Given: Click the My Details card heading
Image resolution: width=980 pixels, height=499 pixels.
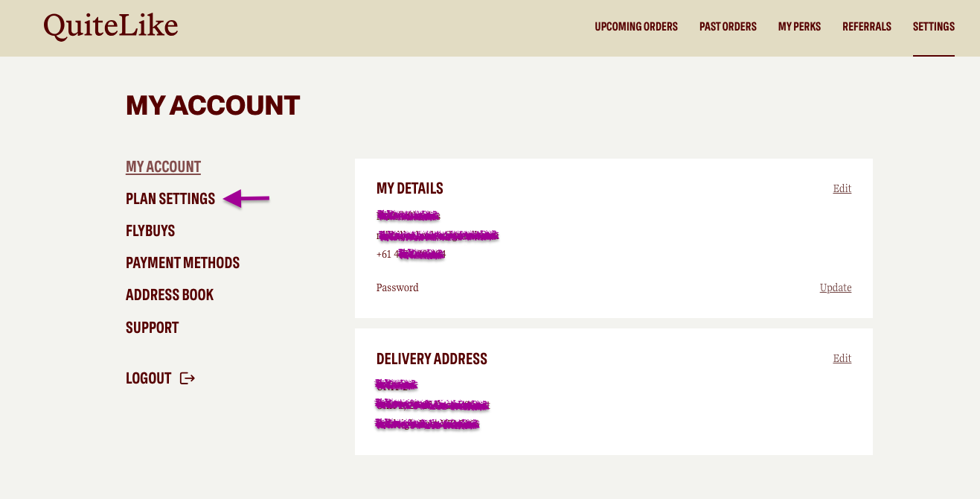Looking at the screenshot, I should tap(410, 188).
